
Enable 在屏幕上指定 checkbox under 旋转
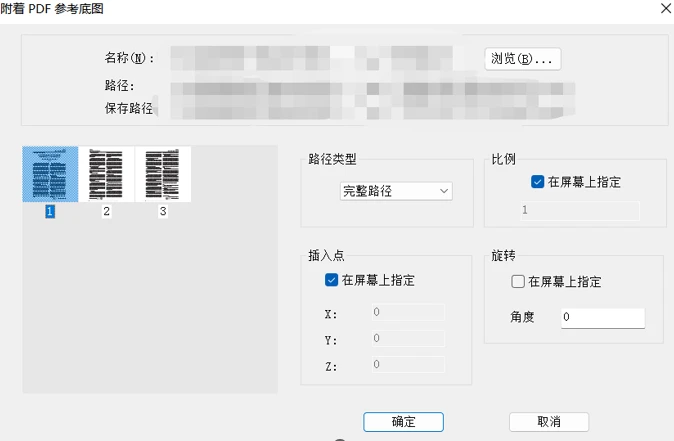click(x=518, y=282)
